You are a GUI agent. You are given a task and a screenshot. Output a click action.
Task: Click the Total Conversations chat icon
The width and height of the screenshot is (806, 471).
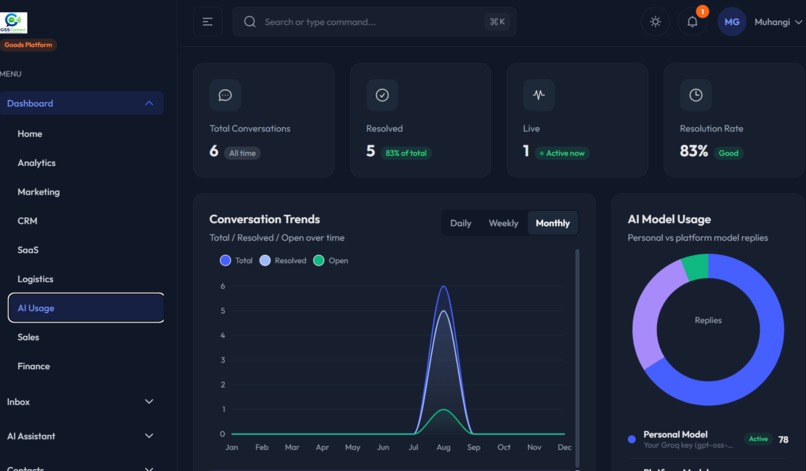coord(225,95)
